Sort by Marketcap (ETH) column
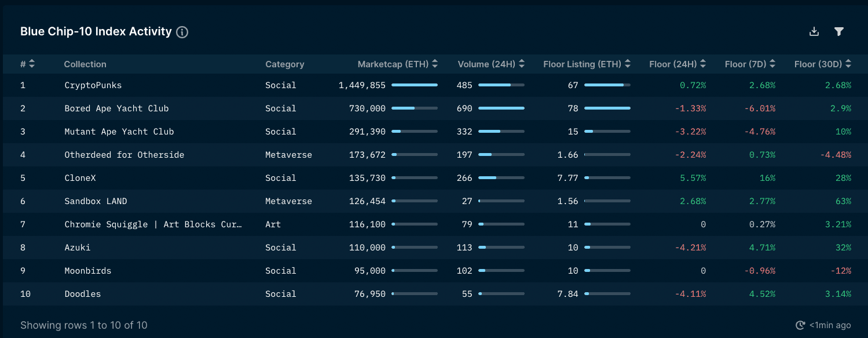 tap(435, 64)
